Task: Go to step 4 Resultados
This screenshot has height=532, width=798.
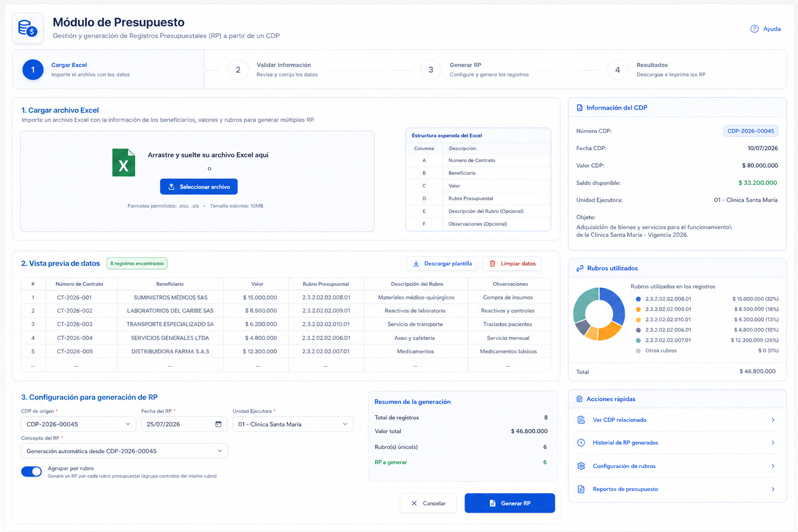Action: (x=657, y=70)
